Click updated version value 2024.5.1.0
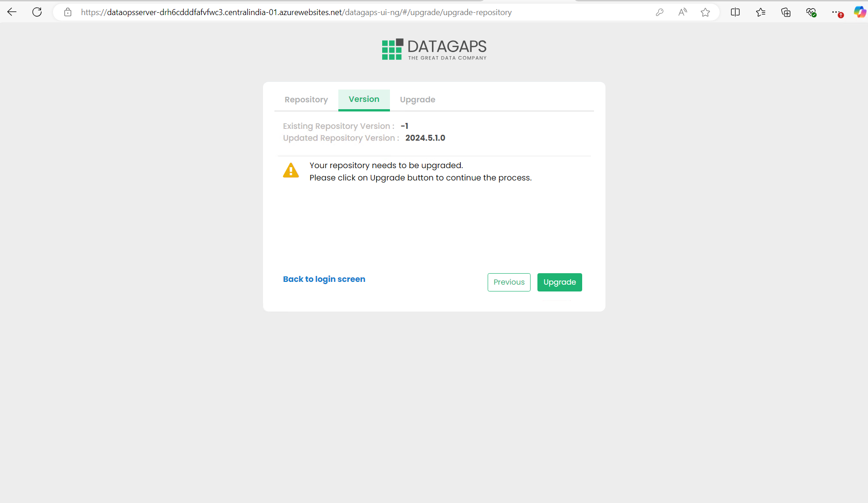Viewport: 868px width, 503px height. click(425, 138)
